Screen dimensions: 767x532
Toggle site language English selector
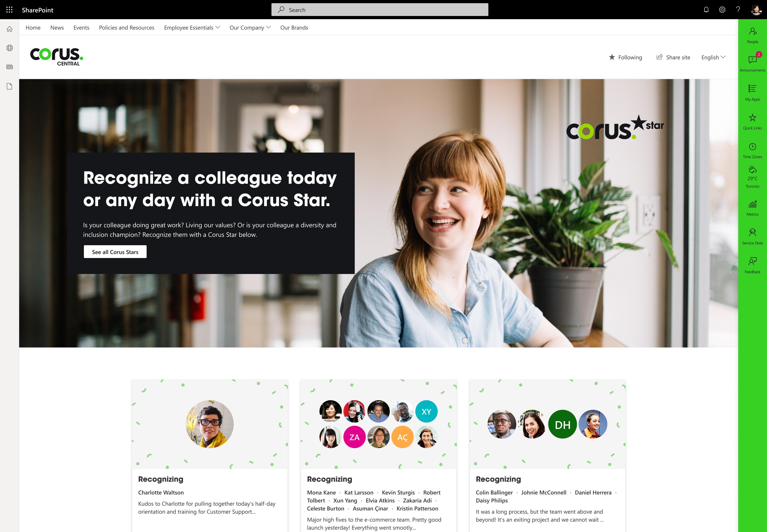point(714,57)
